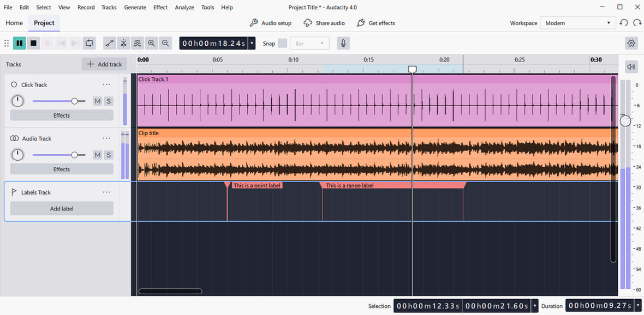Zoom in with the magnifier plus icon

pyautogui.click(x=151, y=43)
